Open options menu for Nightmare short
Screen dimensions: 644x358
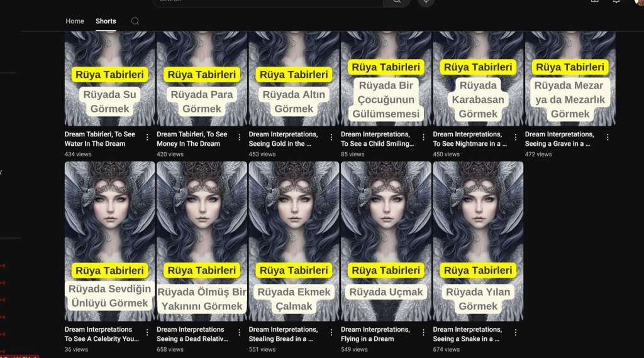(x=516, y=138)
